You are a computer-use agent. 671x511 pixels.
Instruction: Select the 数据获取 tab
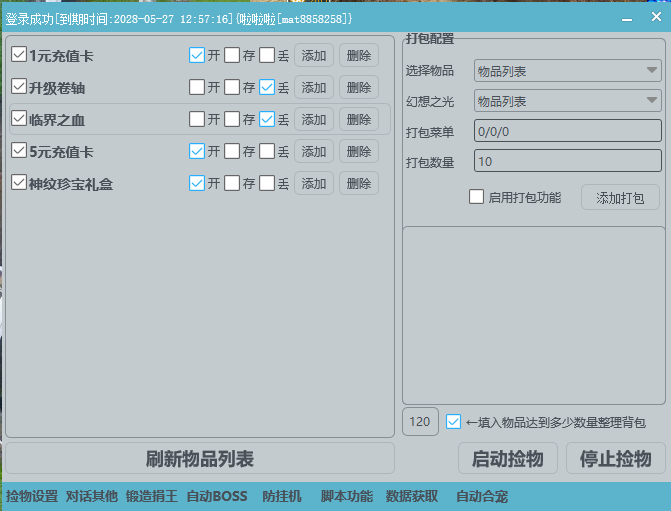[x=412, y=496]
